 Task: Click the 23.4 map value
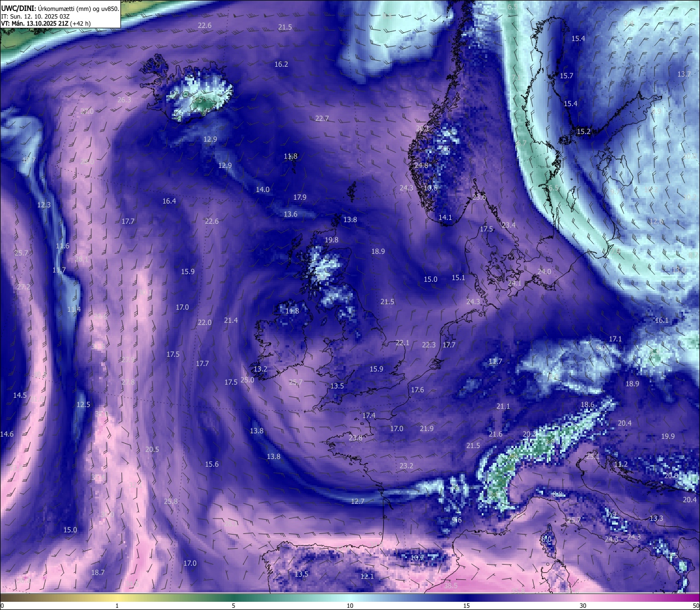click(x=509, y=225)
